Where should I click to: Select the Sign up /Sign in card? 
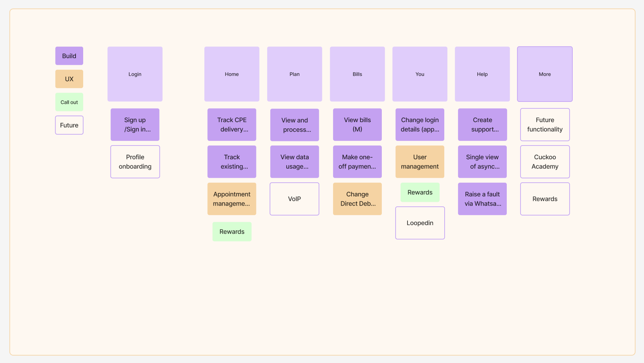point(135,125)
